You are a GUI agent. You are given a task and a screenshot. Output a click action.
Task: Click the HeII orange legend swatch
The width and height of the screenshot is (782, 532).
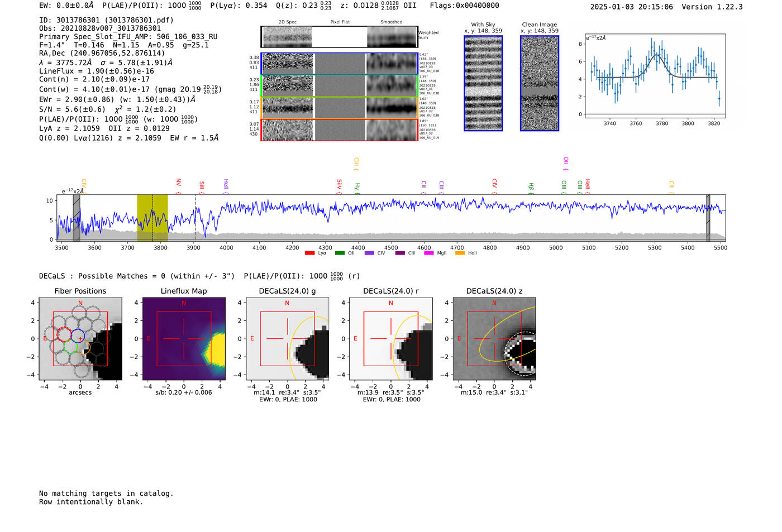tap(460, 253)
